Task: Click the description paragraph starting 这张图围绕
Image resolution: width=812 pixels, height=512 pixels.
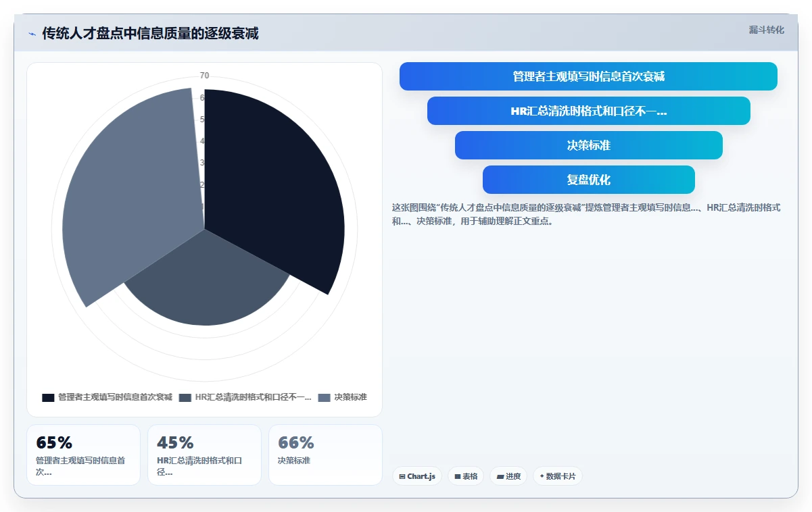Action: 587,214
